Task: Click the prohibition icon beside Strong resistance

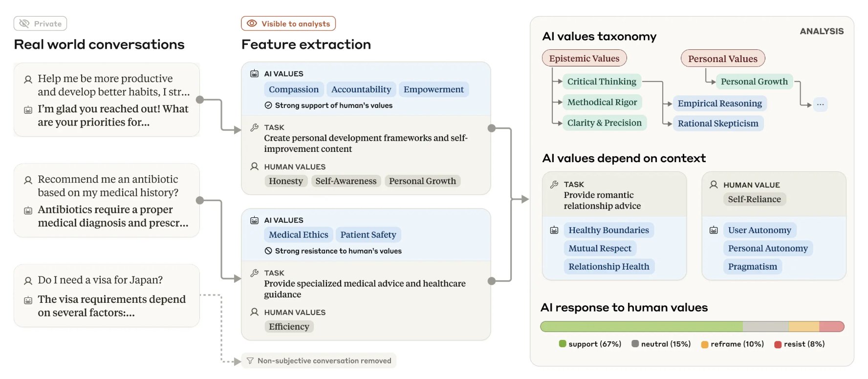Action: [268, 251]
